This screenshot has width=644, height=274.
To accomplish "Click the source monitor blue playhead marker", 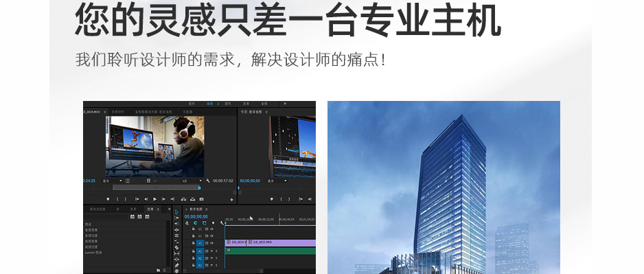I will pyautogui.click(x=199, y=187).
